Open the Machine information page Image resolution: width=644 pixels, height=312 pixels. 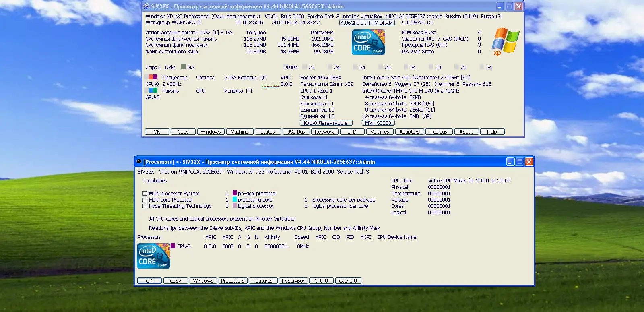pyautogui.click(x=239, y=132)
